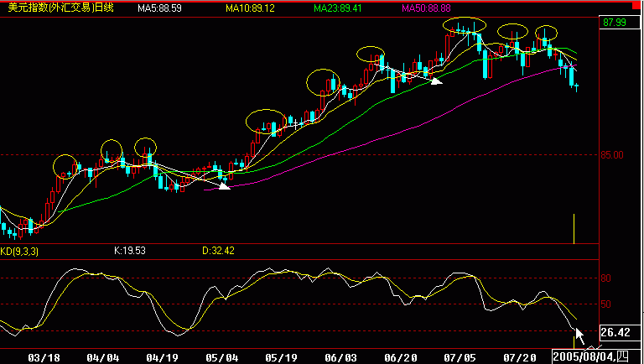Click the 04/04 date on time axis
Image resolution: width=644 pixels, height=364 pixels.
[x=103, y=358]
